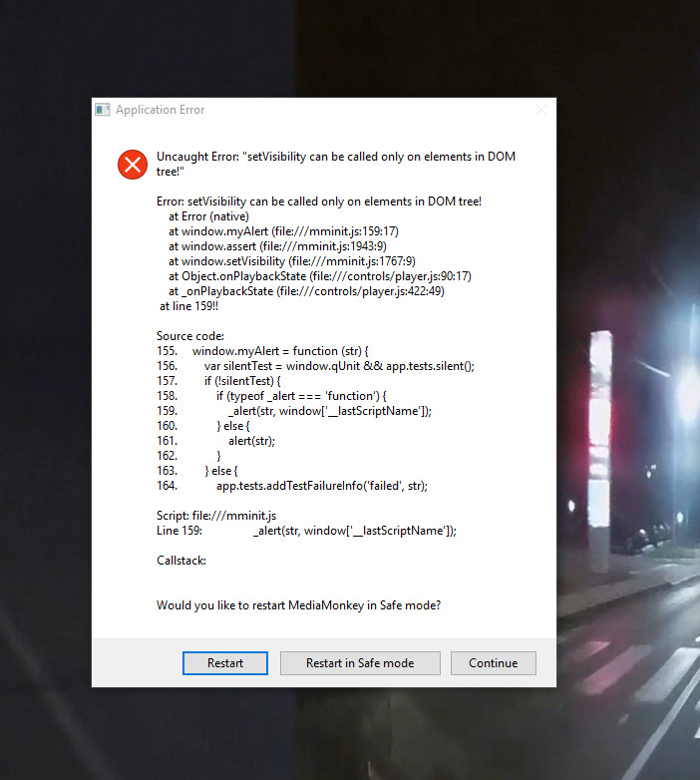
Task: Click the application icon in the title bar
Action: click(x=102, y=110)
